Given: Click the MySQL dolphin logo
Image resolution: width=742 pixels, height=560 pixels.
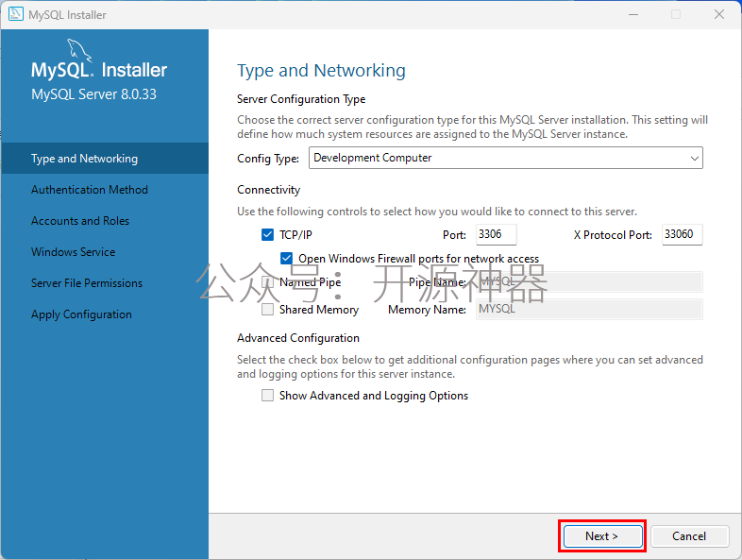Looking at the screenshot, I should click(79, 51).
